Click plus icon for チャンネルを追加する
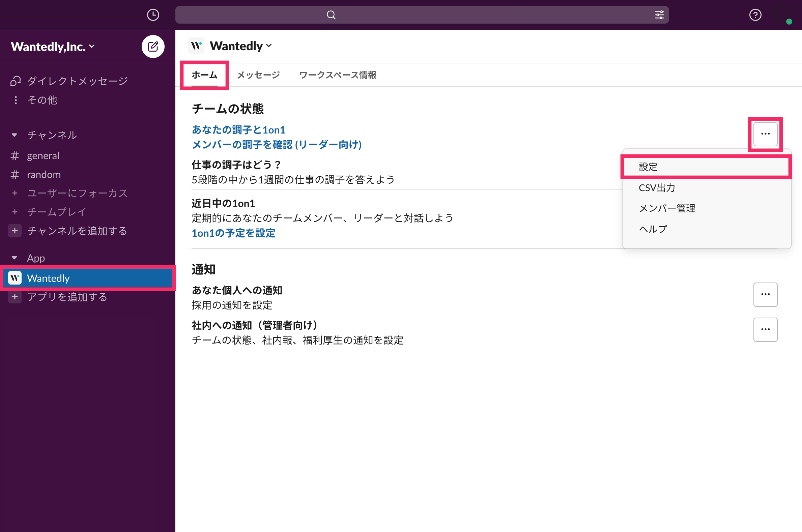Screen dimensions: 802x532 click(15, 231)
